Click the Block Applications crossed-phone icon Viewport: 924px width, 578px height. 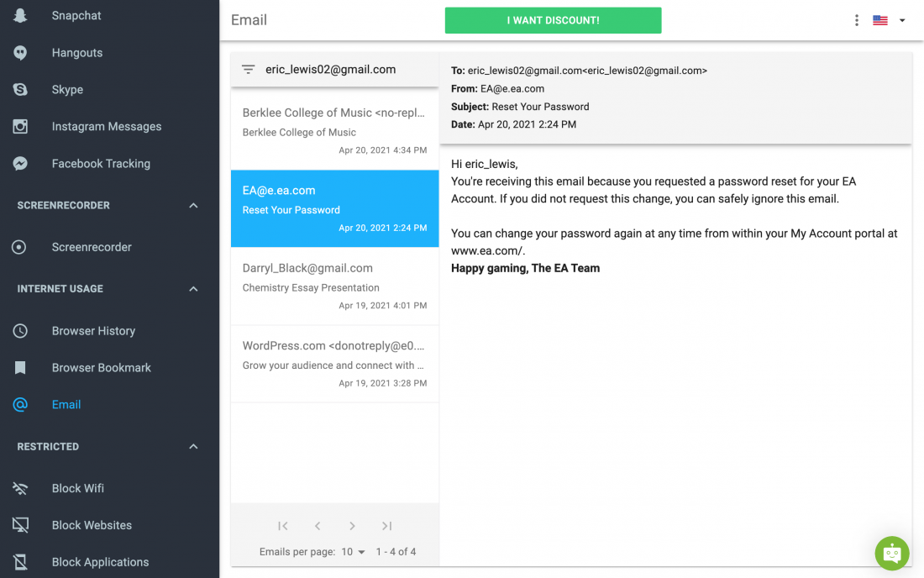click(x=20, y=562)
